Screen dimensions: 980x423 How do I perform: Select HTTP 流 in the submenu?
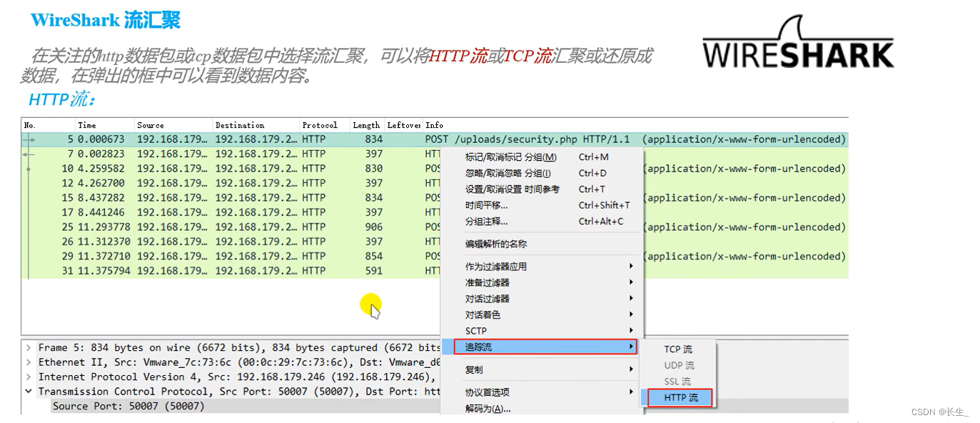680,398
